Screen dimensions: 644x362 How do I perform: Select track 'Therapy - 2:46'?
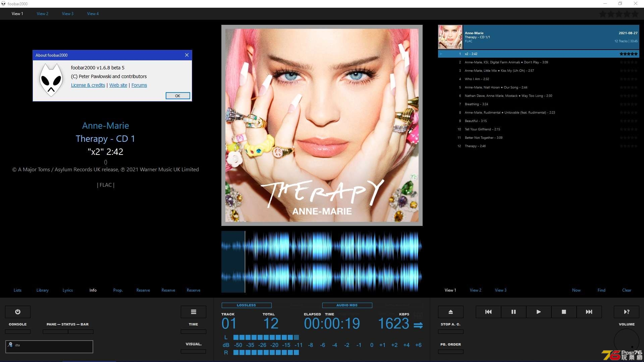(539, 146)
